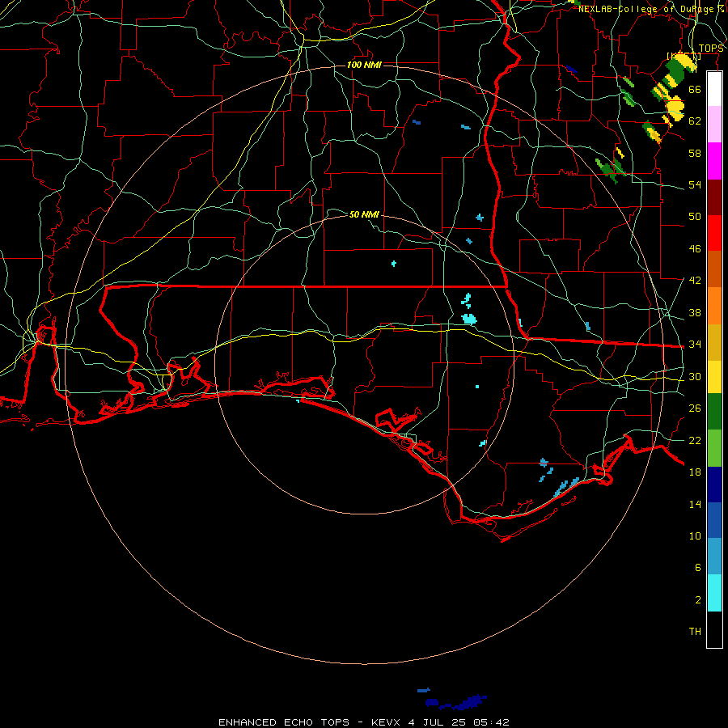Select the black TH legend swatch
This screenshot has width=728, height=728.
(714, 629)
